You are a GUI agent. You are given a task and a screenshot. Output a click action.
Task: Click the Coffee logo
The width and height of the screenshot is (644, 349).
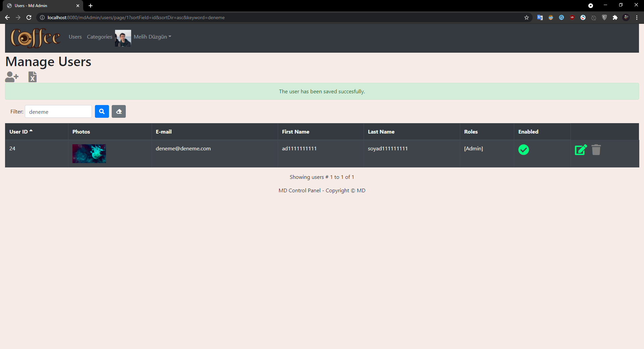(x=36, y=38)
